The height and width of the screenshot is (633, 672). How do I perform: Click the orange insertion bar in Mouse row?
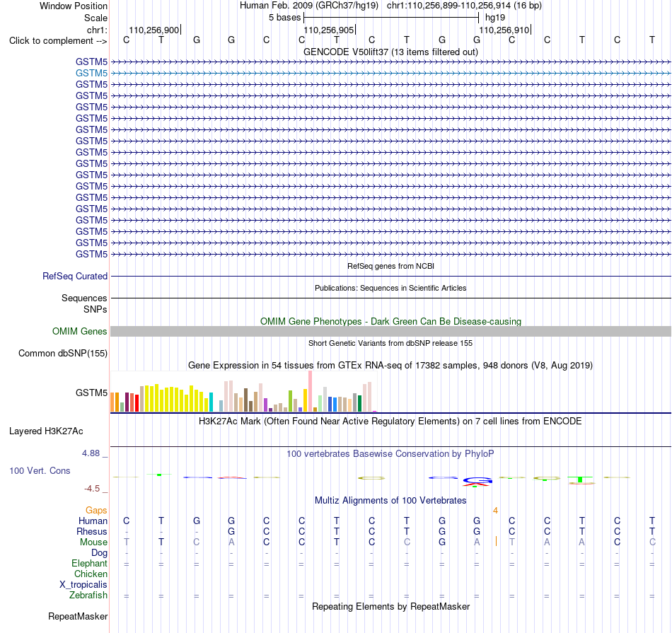496,541
